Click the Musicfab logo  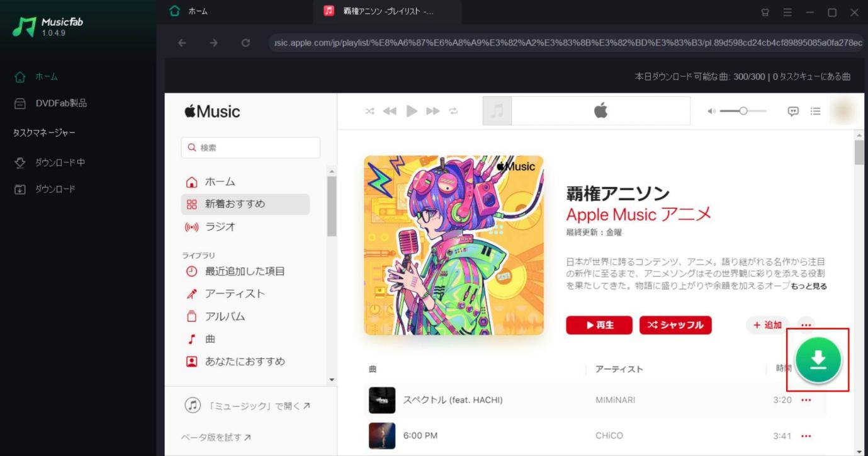click(x=48, y=26)
